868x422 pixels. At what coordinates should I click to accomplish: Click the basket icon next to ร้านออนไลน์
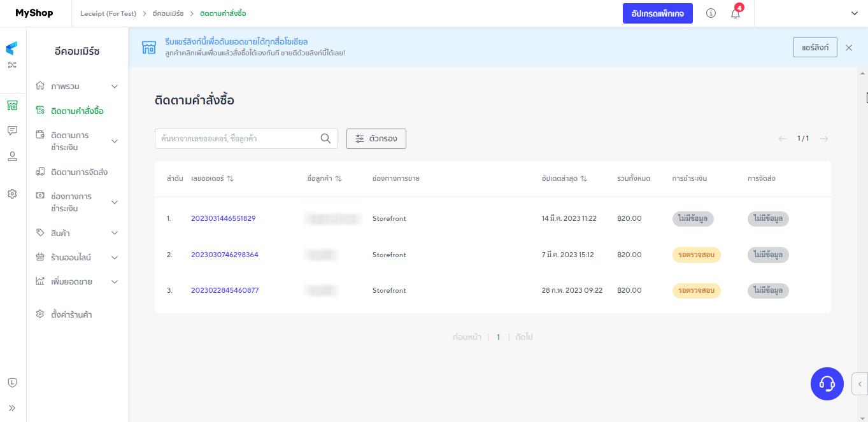(x=40, y=257)
